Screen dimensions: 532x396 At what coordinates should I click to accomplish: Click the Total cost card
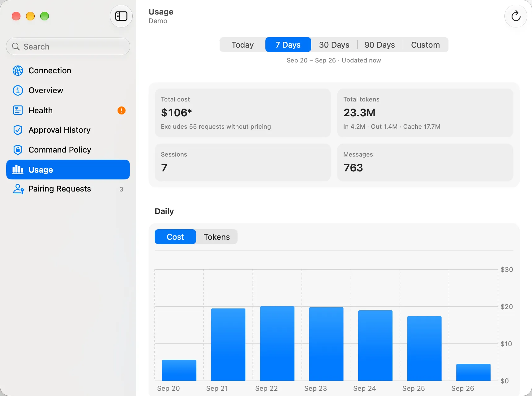point(243,113)
